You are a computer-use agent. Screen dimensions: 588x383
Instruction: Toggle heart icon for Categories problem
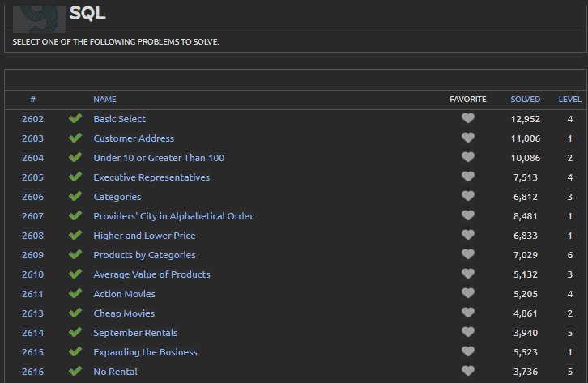click(x=467, y=197)
